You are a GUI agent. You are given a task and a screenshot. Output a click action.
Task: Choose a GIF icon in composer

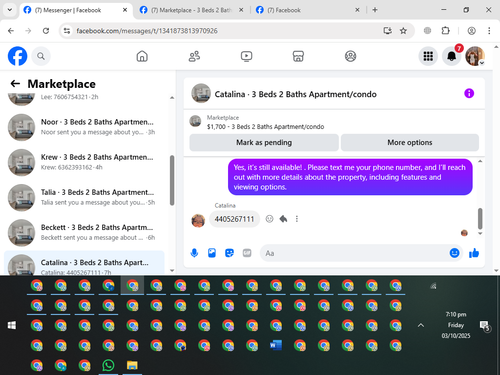pyautogui.click(x=247, y=253)
